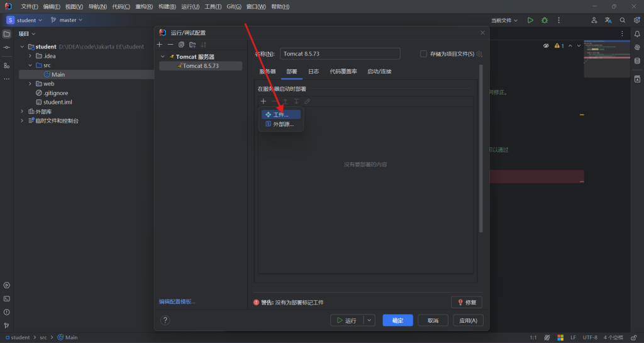Image resolution: width=644 pixels, height=343 pixels.
Task: Click the dialog's vertical scrollbar
Action: tap(480, 148)
